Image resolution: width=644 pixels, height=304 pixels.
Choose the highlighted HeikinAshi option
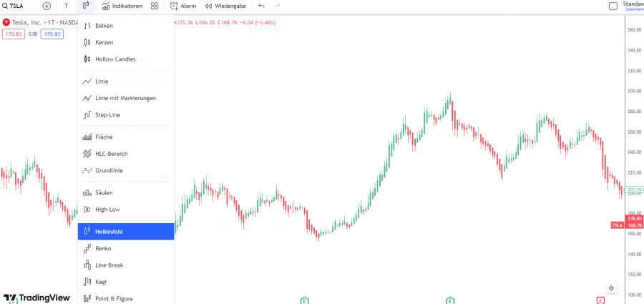point(126,232)
